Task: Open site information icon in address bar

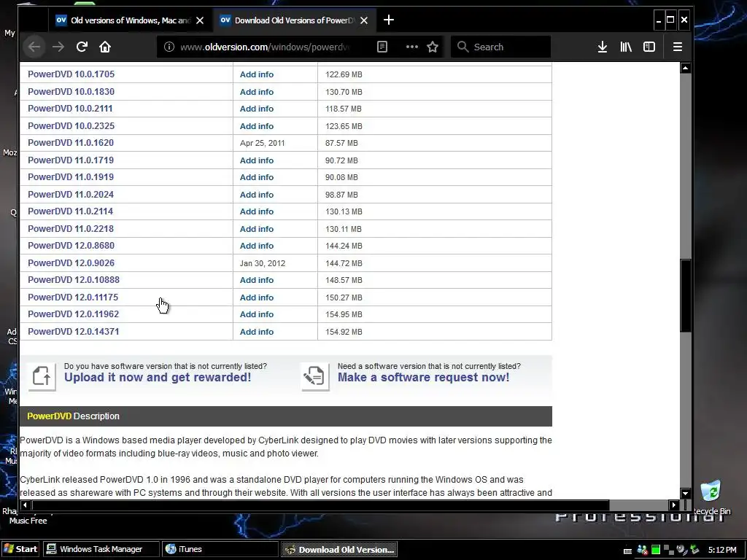Action: (169, 47)
